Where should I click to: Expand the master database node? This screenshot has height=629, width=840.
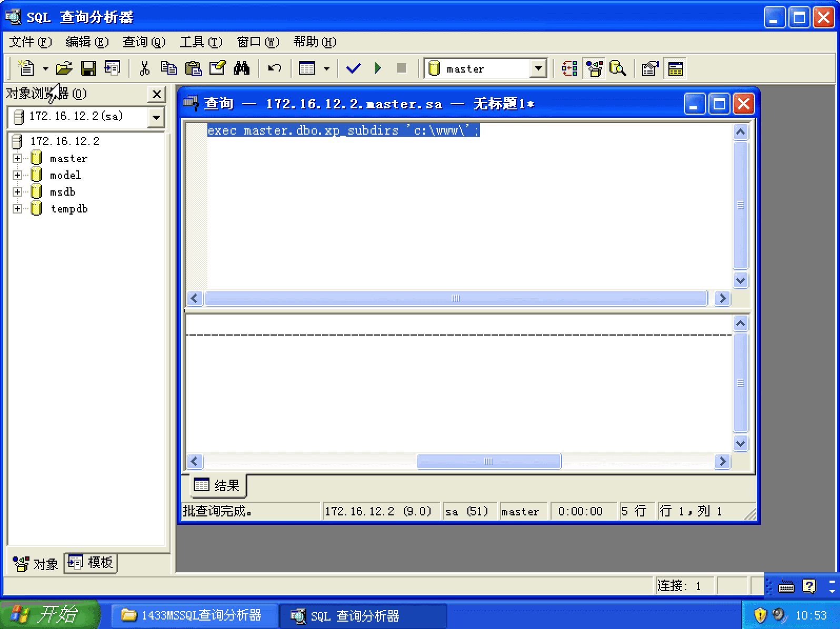coord(17,158)
